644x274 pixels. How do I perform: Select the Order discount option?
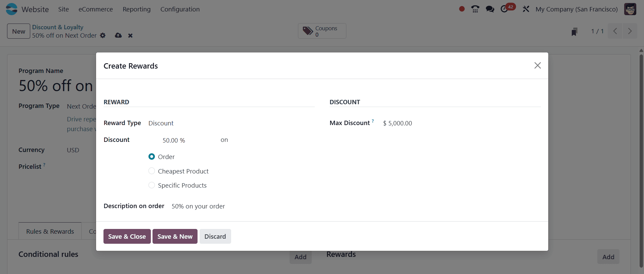tap(152, 156)
